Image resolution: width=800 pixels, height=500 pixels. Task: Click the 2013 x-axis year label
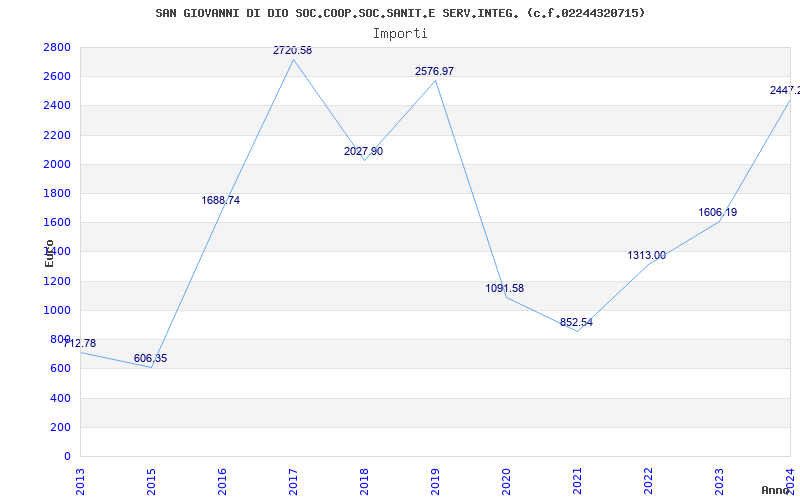[80, 482]
